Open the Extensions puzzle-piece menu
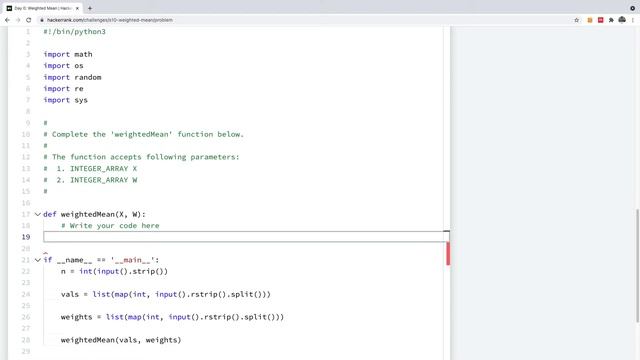 point(611,20)
